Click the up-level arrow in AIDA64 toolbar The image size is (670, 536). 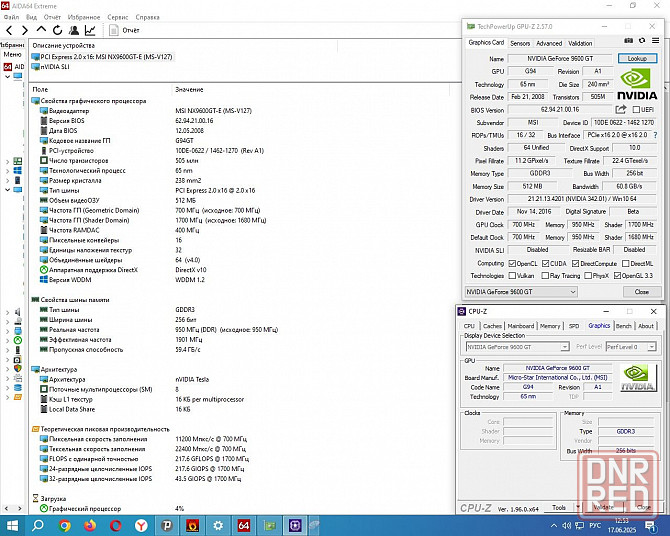coord(41,29)
